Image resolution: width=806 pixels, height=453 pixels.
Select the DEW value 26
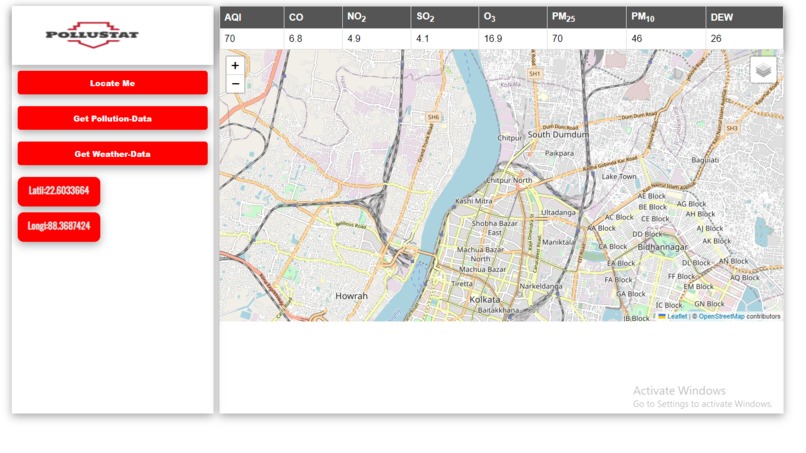coord(744,39)
